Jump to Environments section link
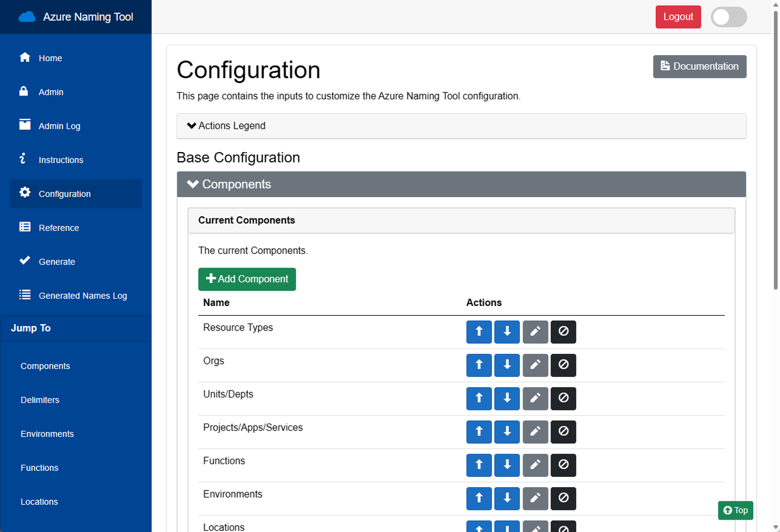This screenshot has width=780, height=532. click(x=47, y=433)
